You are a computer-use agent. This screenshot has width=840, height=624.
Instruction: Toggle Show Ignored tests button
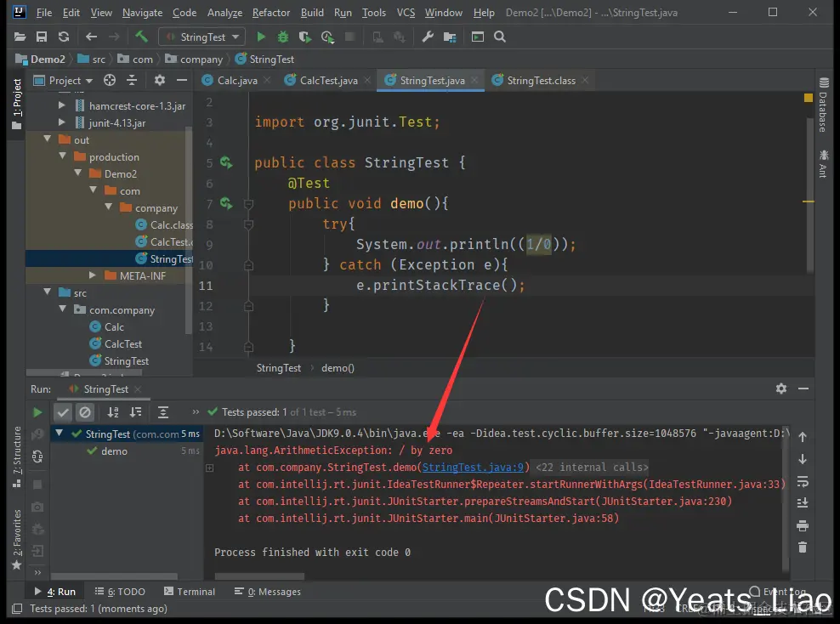pyautogui.click(x=85, y=412)
